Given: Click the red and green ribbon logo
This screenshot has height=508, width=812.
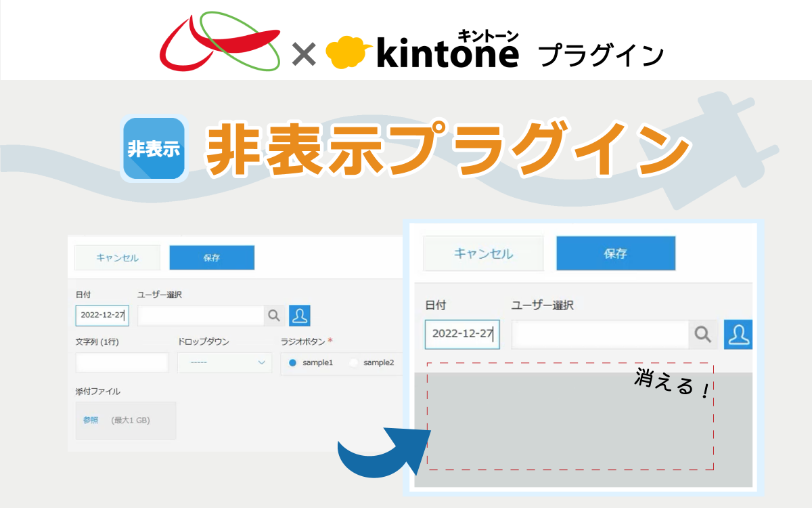Looking at the screenshot, I should click(220, 41).
